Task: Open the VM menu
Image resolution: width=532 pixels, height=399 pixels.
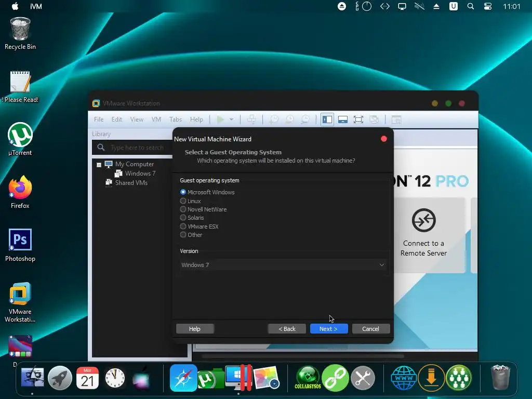Action: coord(156,119)
